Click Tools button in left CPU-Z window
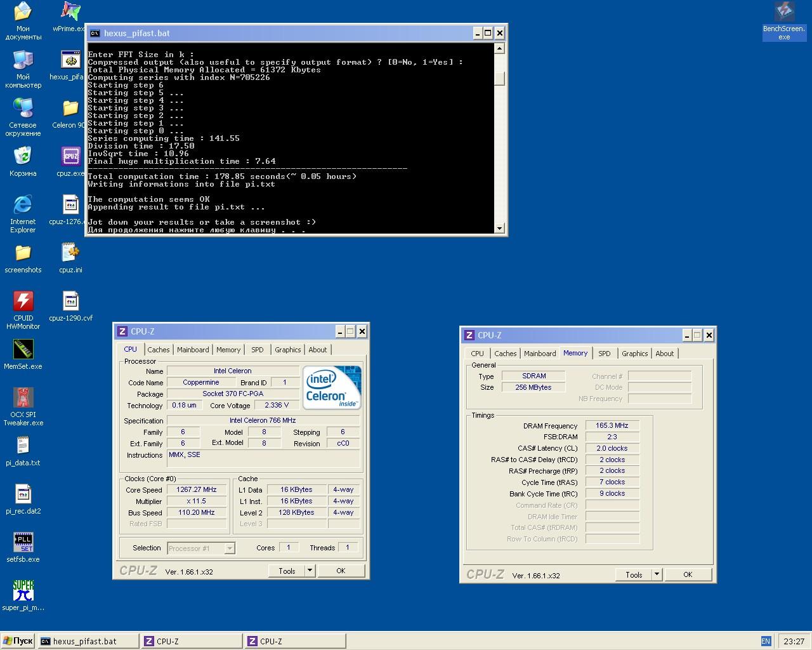The image size is (812, 650). tap(287, 571)
